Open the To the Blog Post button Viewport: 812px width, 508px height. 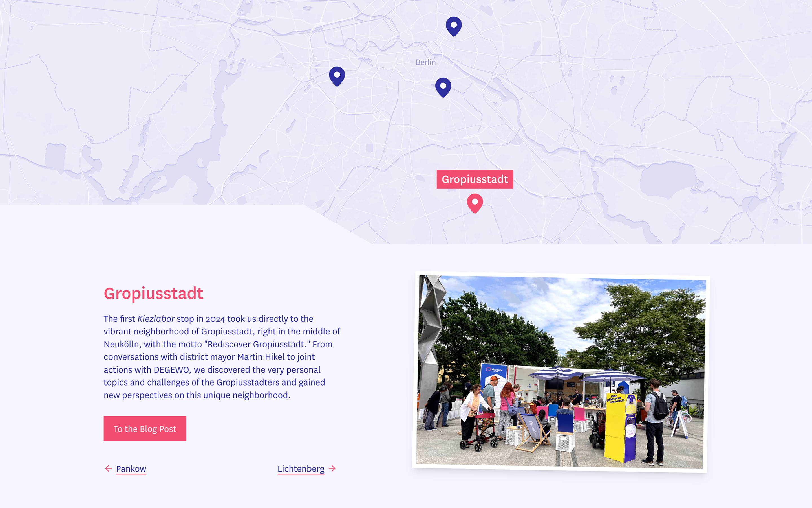point(145,428)
